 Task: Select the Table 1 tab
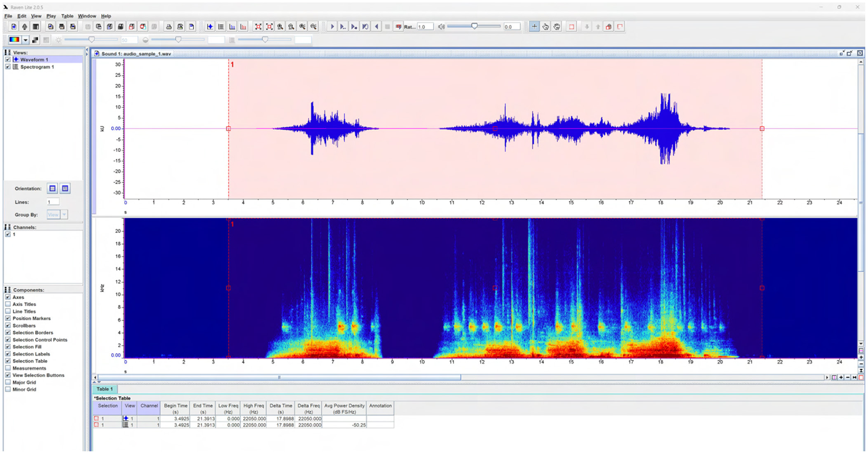[x=104, y=389]
